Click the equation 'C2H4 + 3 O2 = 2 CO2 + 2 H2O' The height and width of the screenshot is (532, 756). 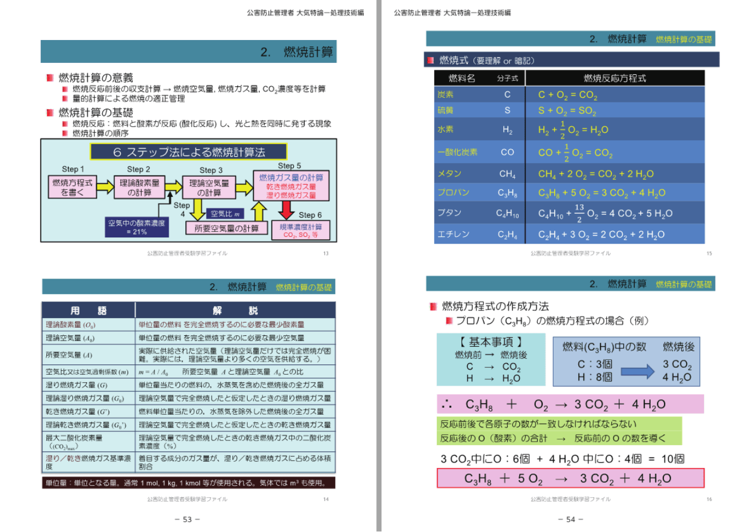(601, 235)
